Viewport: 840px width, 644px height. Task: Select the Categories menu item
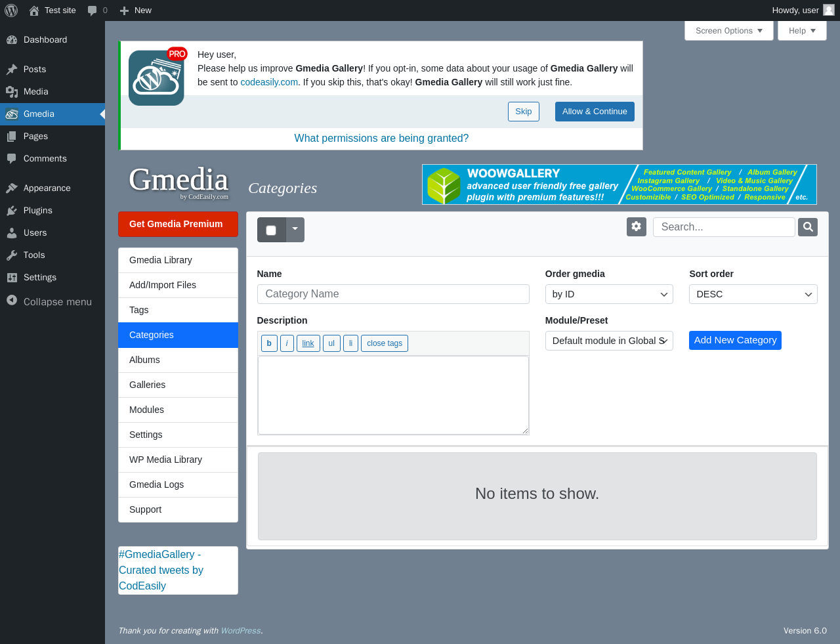(178, 335)
